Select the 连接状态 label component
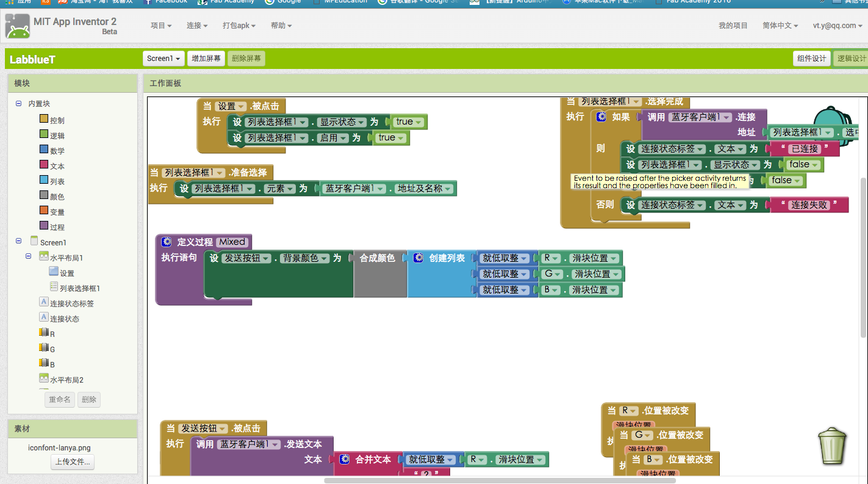Viewport: 868px width, 484px height. coord(65,319)
